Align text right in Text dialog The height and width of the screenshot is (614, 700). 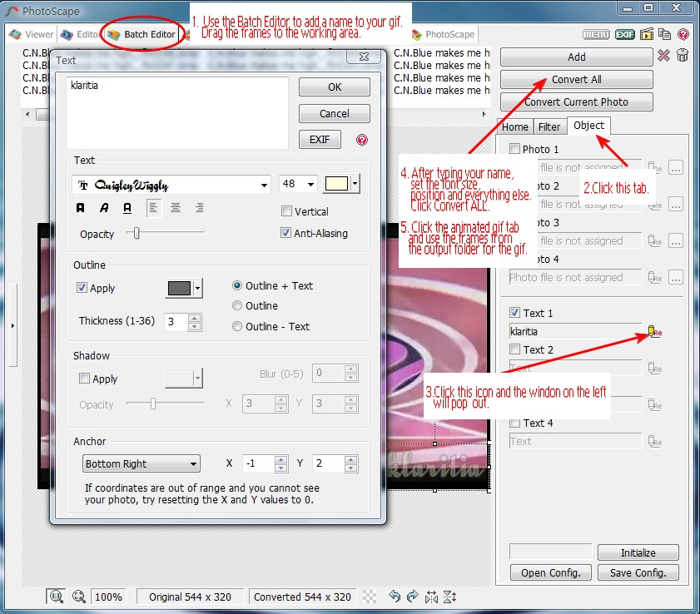[199, 207]
